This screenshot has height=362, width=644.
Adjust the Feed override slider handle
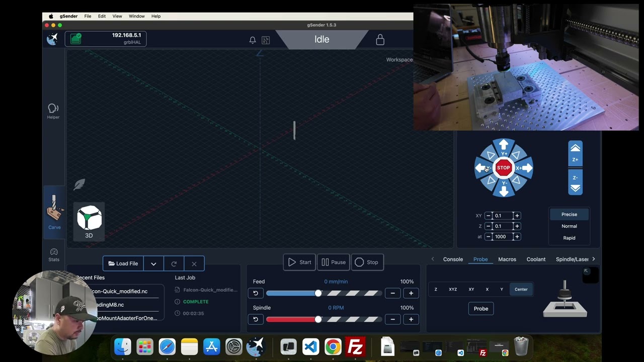pyautogui.click(x=318, y=293)
